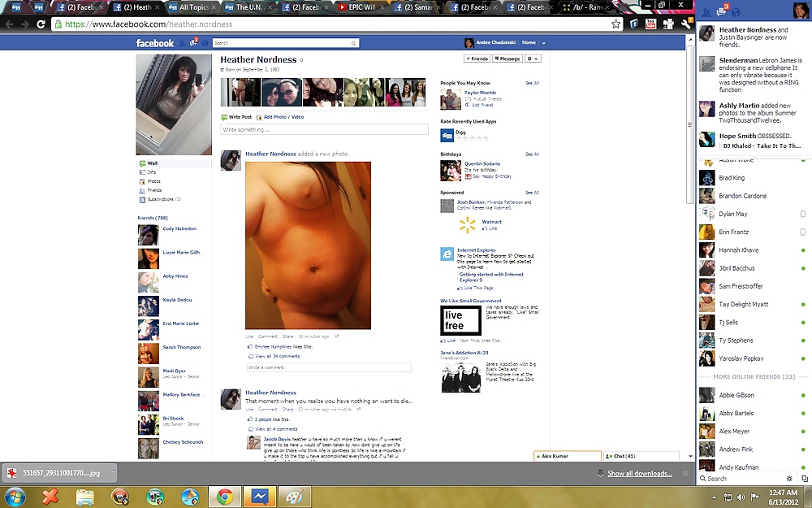Switch to the '/b/ - Ran' browser tab
This screenshot has height=508, width=812.
[x=585, y=7]
